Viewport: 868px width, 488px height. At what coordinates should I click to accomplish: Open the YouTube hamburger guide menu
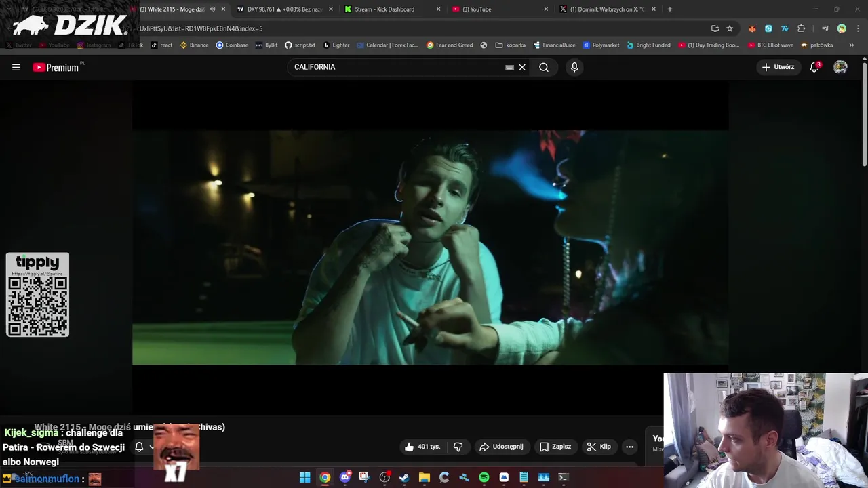click(x=16, y=67)
